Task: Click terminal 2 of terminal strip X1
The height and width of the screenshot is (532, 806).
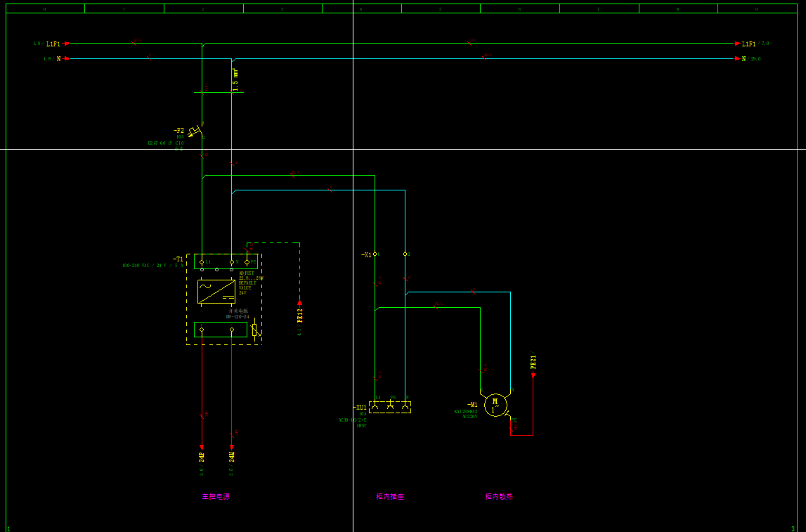Action: 405,254
